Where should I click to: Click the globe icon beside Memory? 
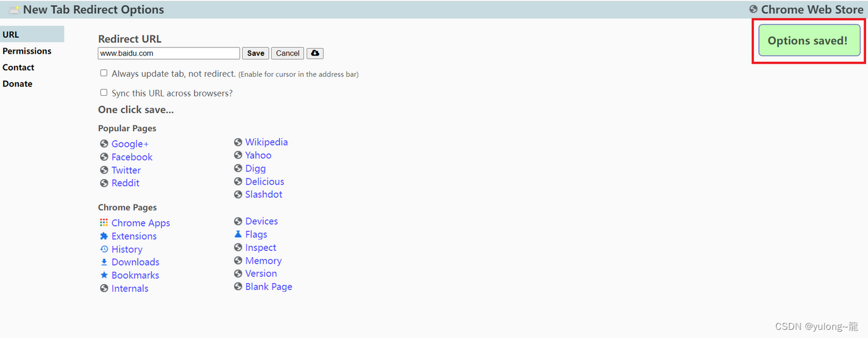[238, 260]
